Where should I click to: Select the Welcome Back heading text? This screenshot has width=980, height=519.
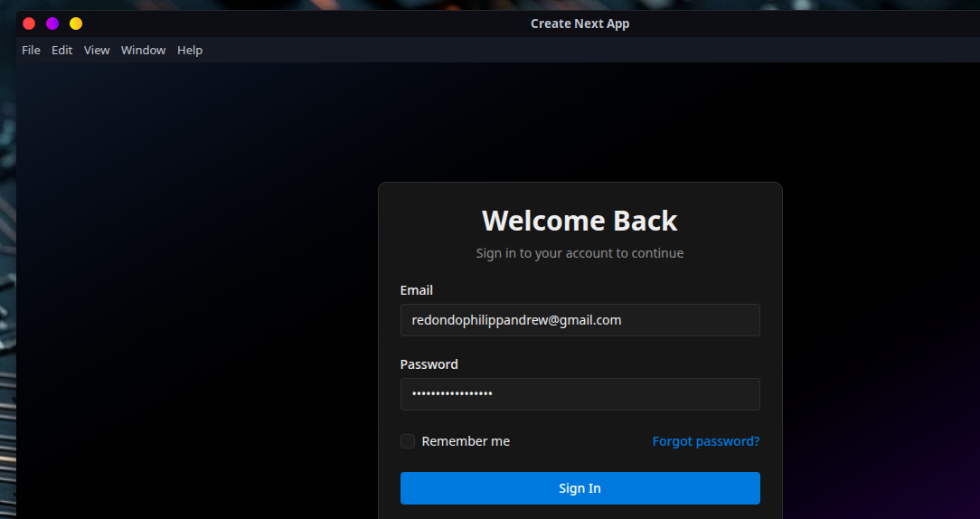[x=580, y=221]
